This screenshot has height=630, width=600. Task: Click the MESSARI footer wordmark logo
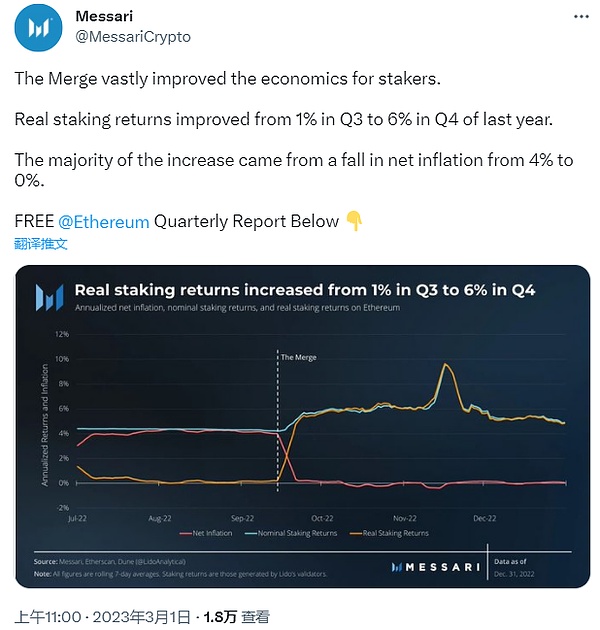point(436,567)
